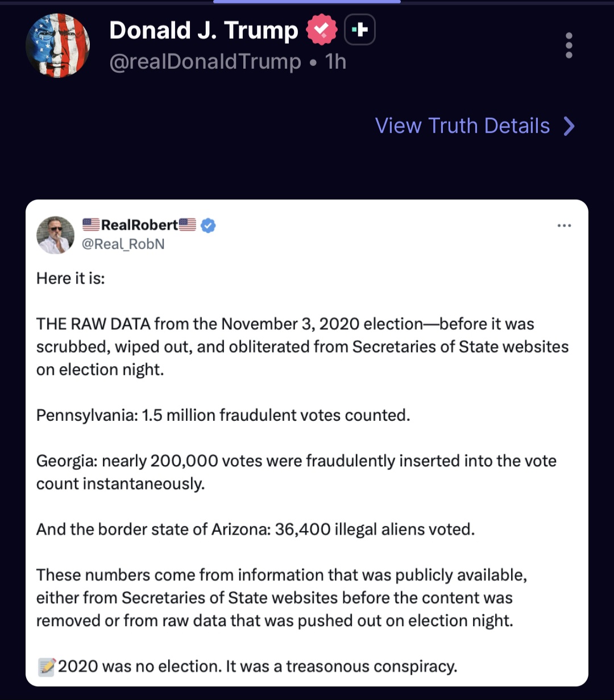Viewport: 614px width, 700px height.
Task: Open View Truth Details
Action: click(462, 126)
